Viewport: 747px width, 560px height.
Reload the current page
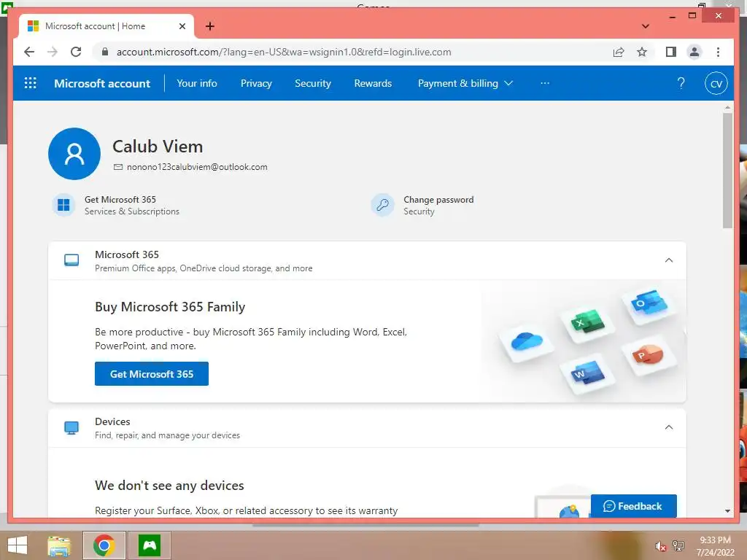[x=76, y=52]
